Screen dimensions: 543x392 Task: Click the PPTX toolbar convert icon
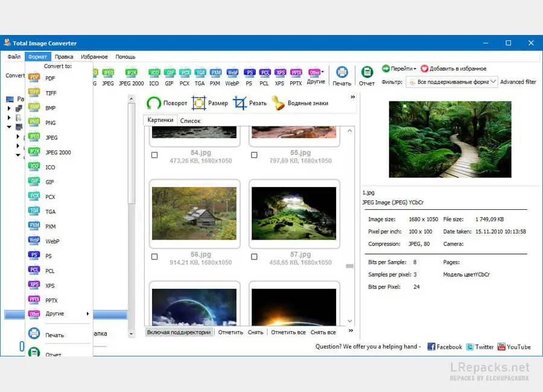click(296, 77)
